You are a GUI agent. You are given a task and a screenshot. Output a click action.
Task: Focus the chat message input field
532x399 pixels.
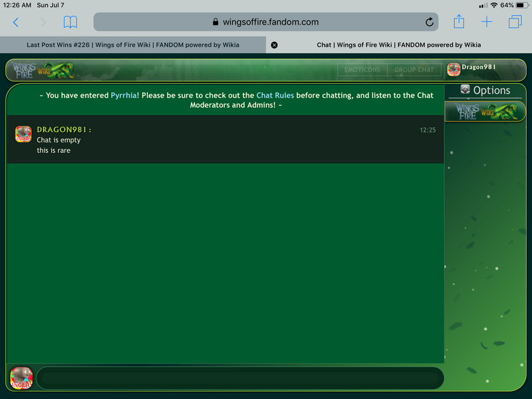(x=240, y=378)
